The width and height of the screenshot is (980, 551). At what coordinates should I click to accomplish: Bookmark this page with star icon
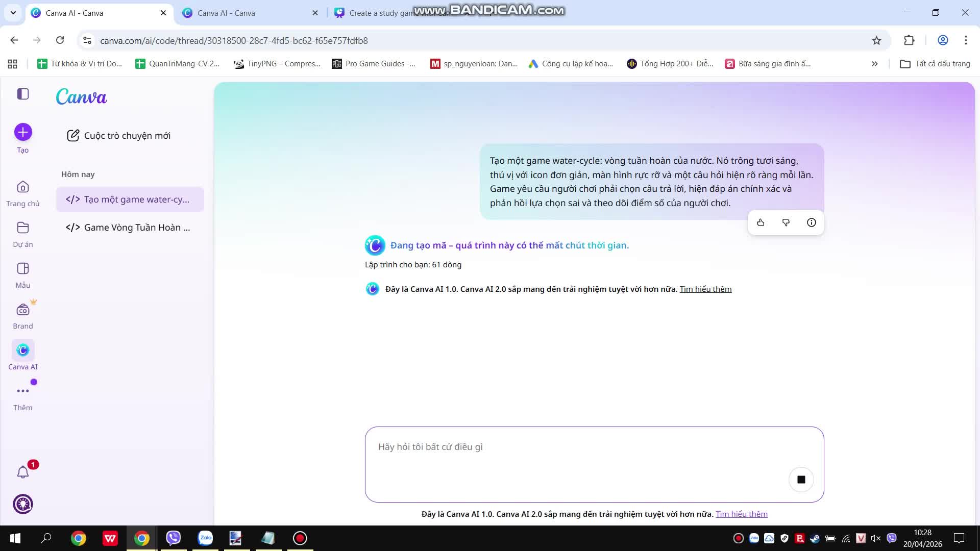876,40
